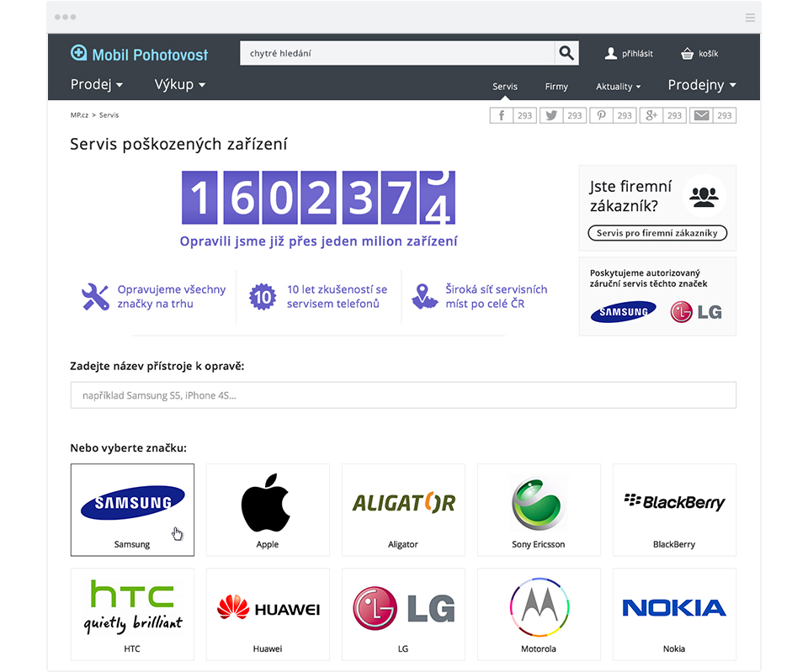The width and height of the screenshot is (808, 672).
Task: Open browser hamburger menu icon
Action: [750, 18]
